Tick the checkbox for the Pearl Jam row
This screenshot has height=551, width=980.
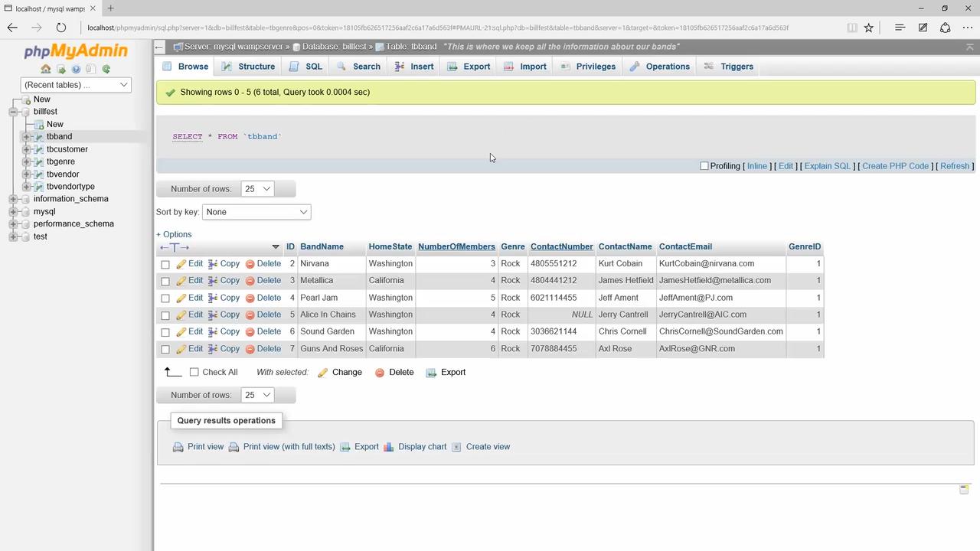click(x=165, y=298)
